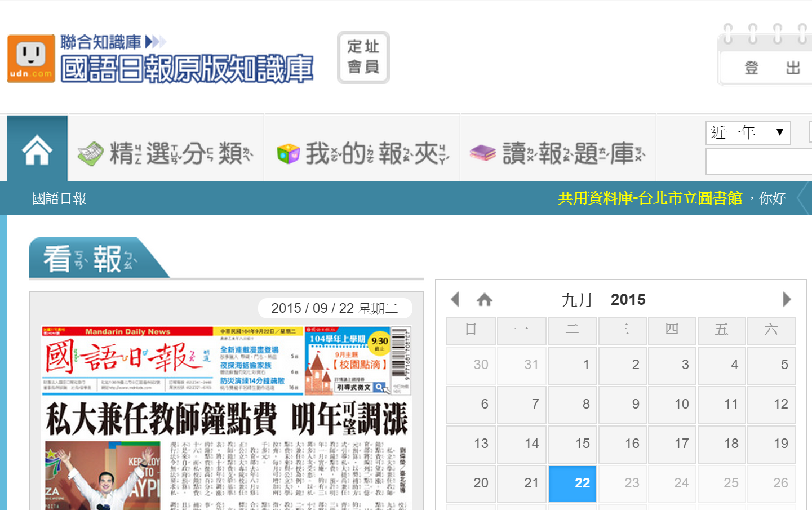
Task: Click the 看報 section heading tab
Action: [x=99, y=258]
